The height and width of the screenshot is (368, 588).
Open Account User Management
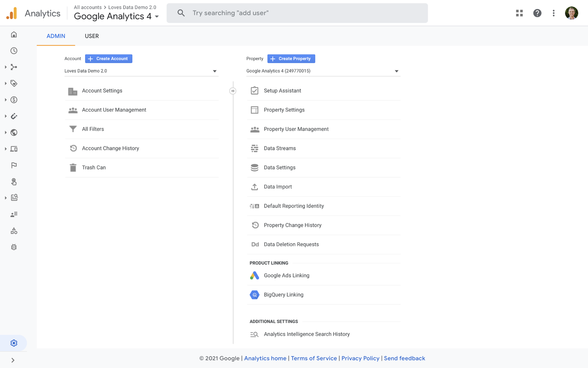click(x=142, y=110)
